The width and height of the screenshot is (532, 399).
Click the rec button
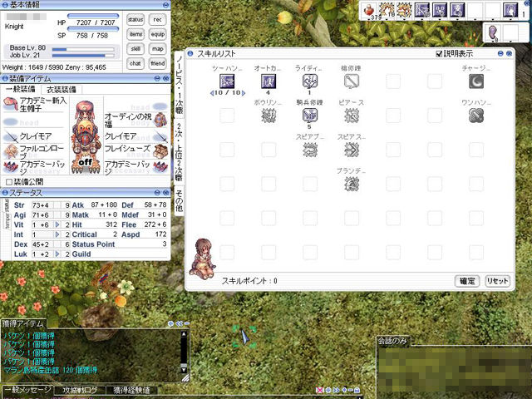click(x=157, y=19)
